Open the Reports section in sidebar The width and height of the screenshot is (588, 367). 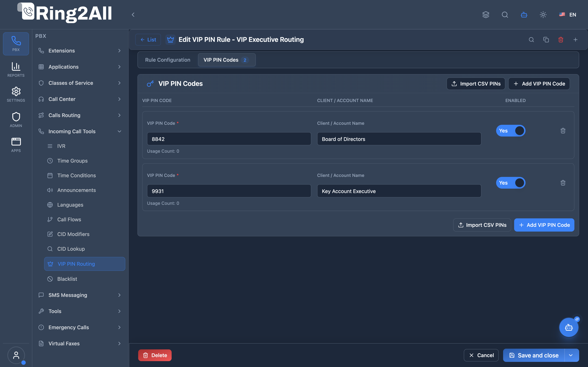pyautogui.click(x=16, y=69)
